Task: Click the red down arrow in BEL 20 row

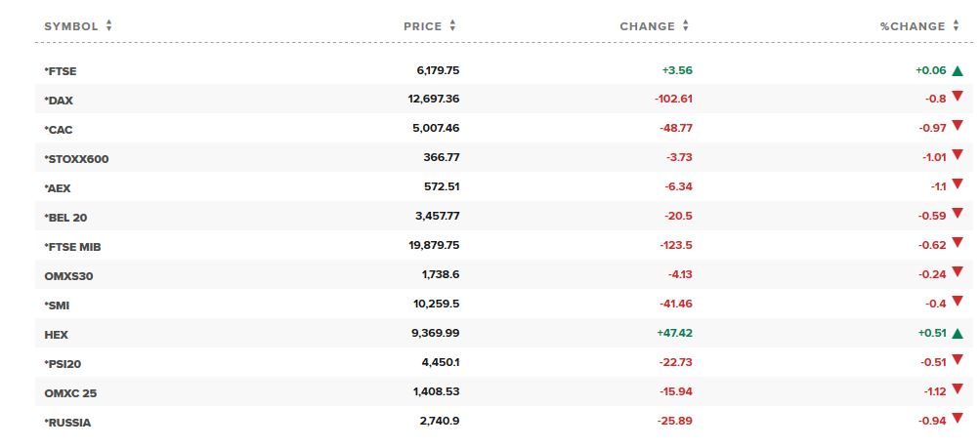Action: pyautogui.click(x=957, y=214)
